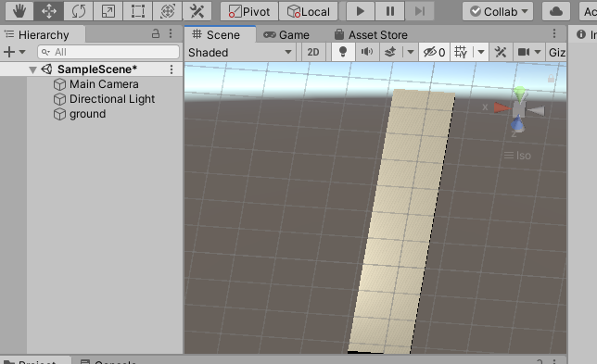Select the Rotate tool
The width and height of the screenshot is (597, 364).
pyautogui.click(x=79, y=11)
